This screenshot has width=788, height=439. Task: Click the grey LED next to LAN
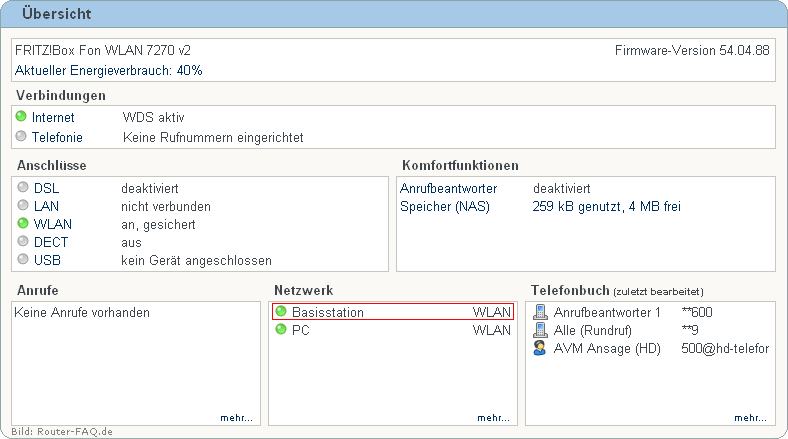(23, 205)
